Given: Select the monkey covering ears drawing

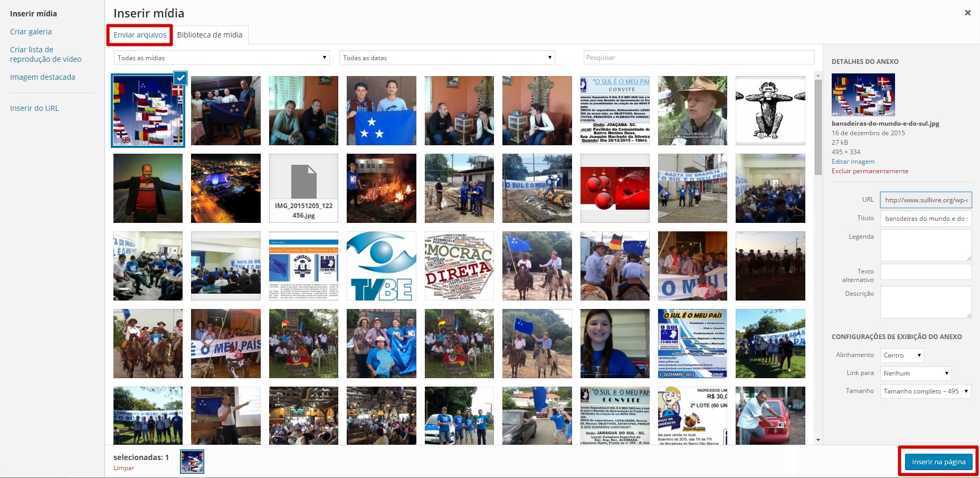Looking at the screenshot, I should point(770,110).
